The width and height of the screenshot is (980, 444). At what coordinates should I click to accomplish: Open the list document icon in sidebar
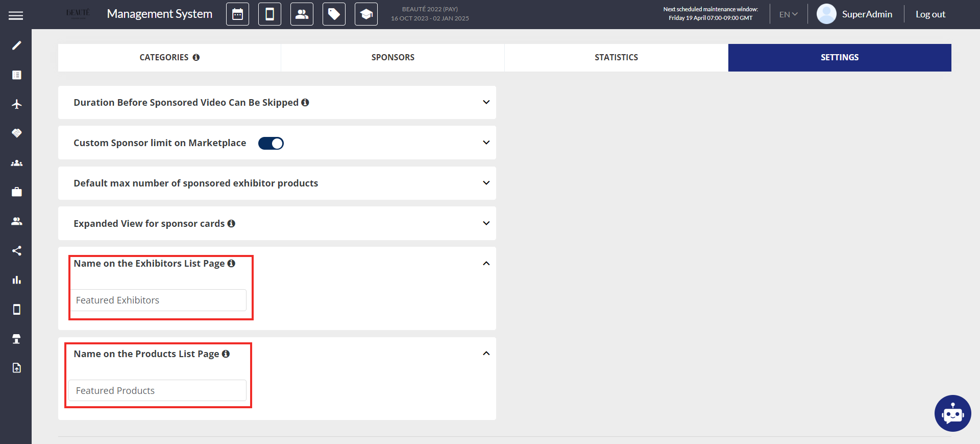point(17,75)
